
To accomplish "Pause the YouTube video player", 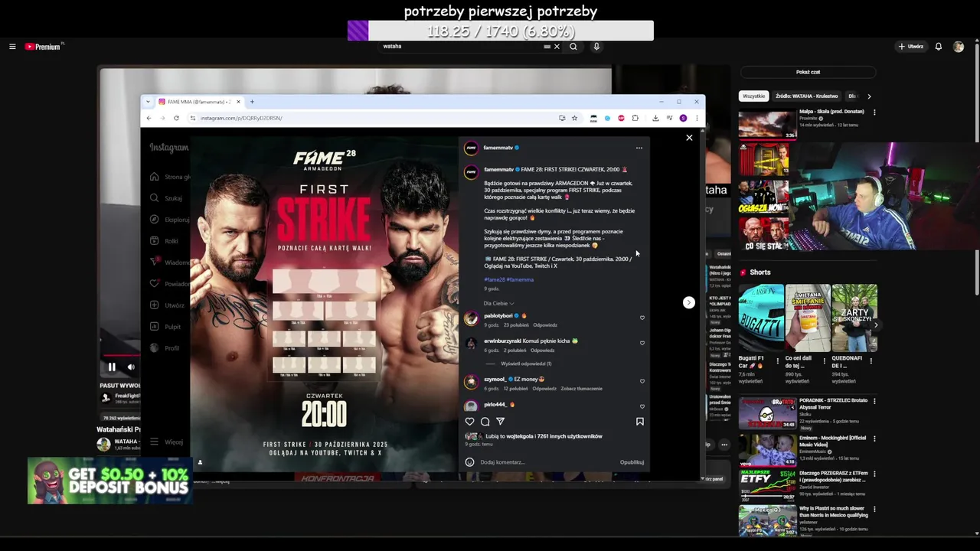I will pos(112,367).
